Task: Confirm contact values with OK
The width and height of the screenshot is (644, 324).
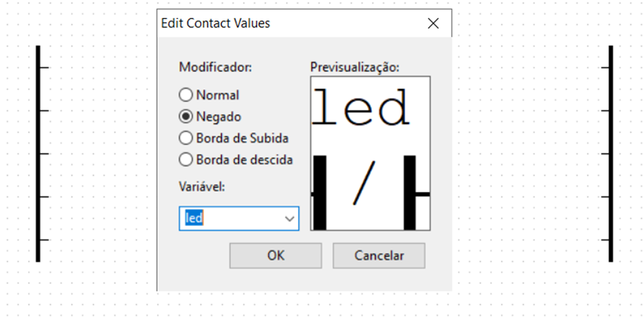Action: [275, 256]
